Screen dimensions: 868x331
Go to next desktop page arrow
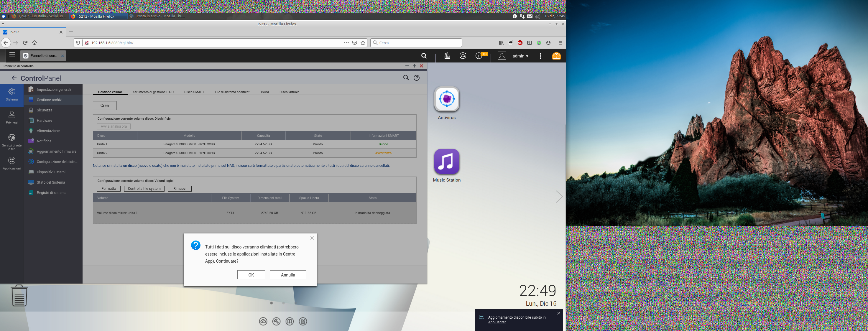559,196
